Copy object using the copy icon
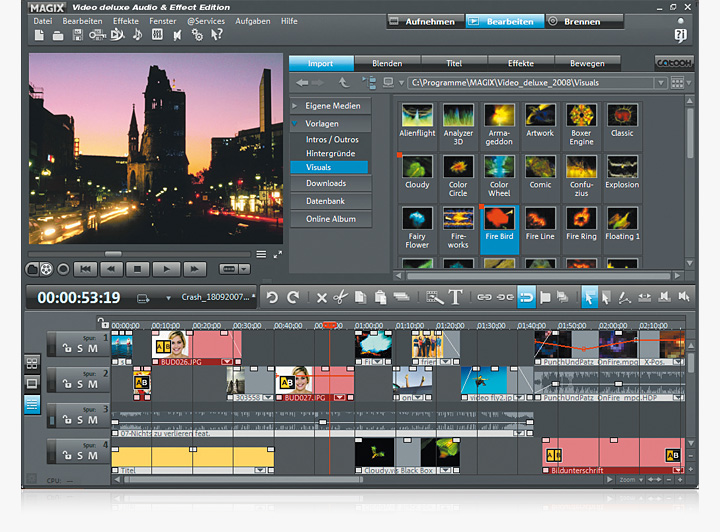Image resolution: width=720 pixels, height=532 pixels. tap(360, 297)
